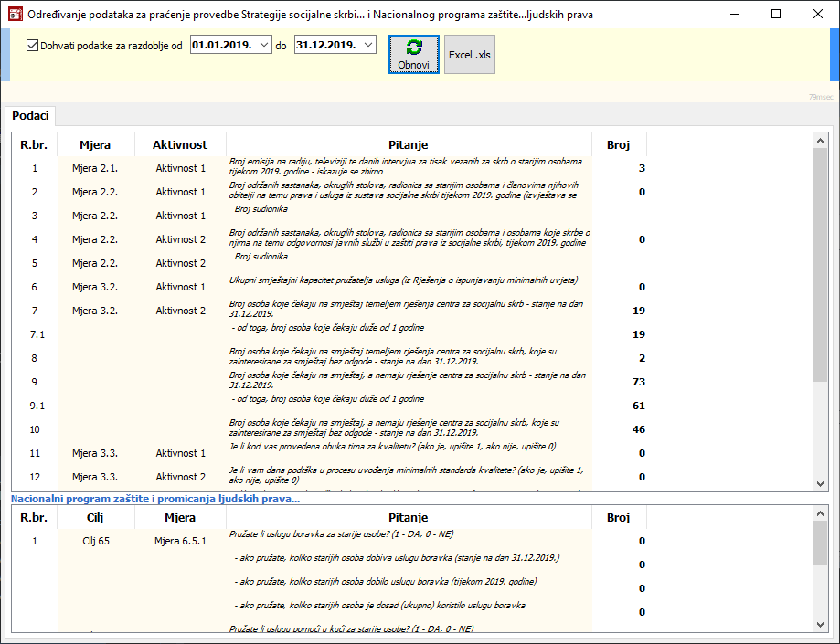Click the Aktivnost column header
The width and height of the screenshot is (840, 644).
tap(180, 144)
